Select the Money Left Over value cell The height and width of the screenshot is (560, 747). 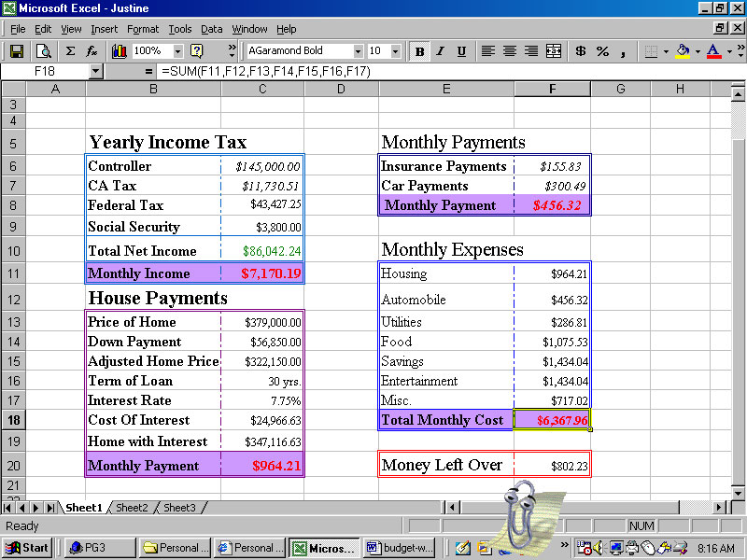point(552,466)
